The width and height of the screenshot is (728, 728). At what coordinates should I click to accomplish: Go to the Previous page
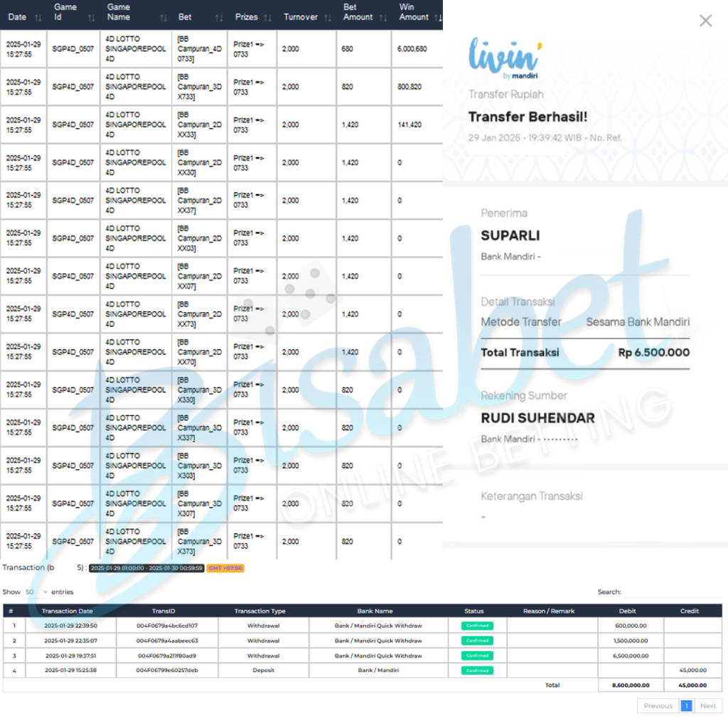click(658, 706)
